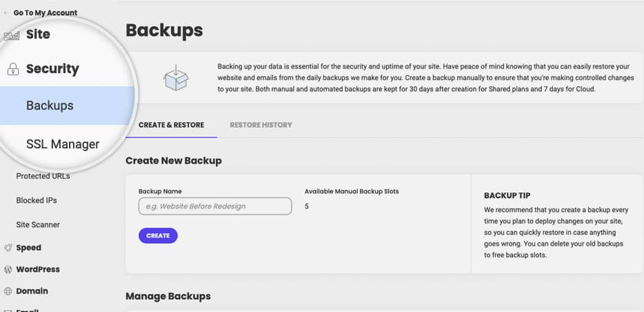Click the Security padlock icon
Image resolution: width=644 pixels, height=312 pixels.
[x=13, y=69]
